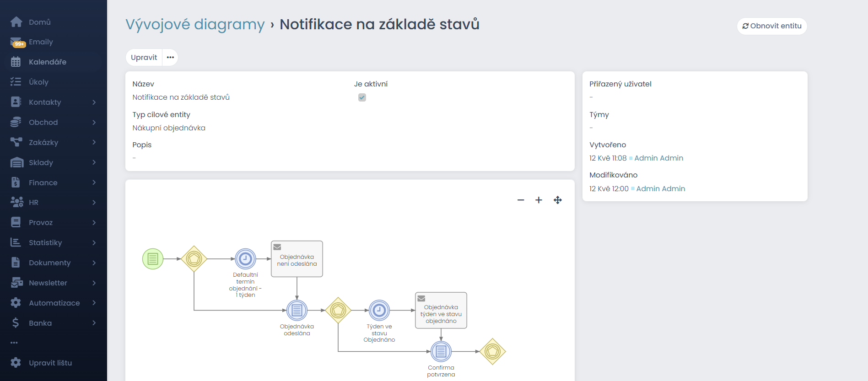The height and width of the screenshot is (381, 868).
Task: Expand the Finance sidebar section
Action: (94, 182)
